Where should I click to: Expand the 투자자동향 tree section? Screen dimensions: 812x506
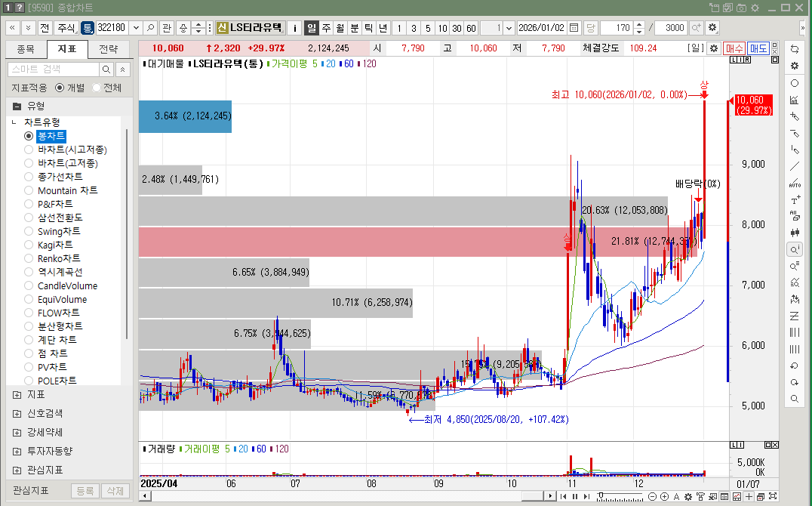(x=17, y=452)
